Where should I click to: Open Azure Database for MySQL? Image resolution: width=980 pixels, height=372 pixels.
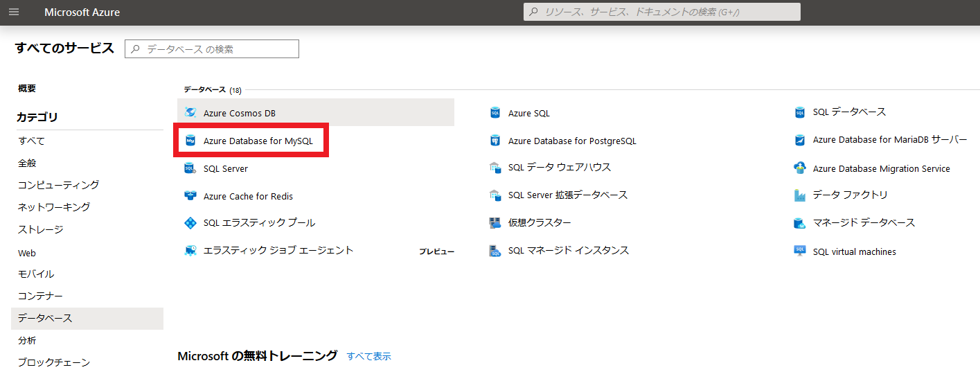[258, 141]
